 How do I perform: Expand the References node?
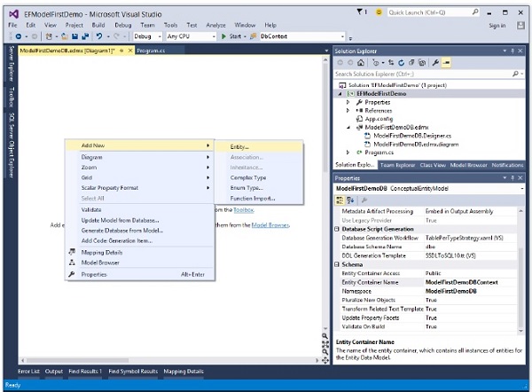click(x=348, y=110)
